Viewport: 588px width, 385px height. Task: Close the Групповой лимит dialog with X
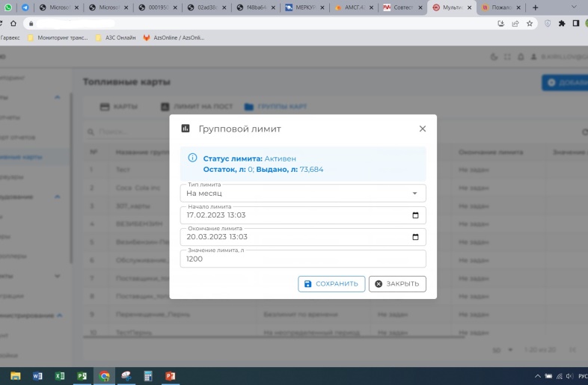pos(422,129)
